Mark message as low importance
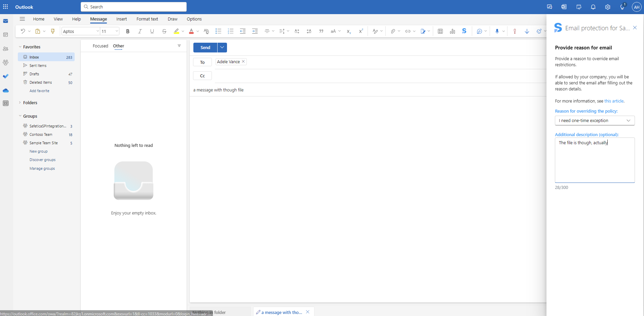 (x=527, y=31)
